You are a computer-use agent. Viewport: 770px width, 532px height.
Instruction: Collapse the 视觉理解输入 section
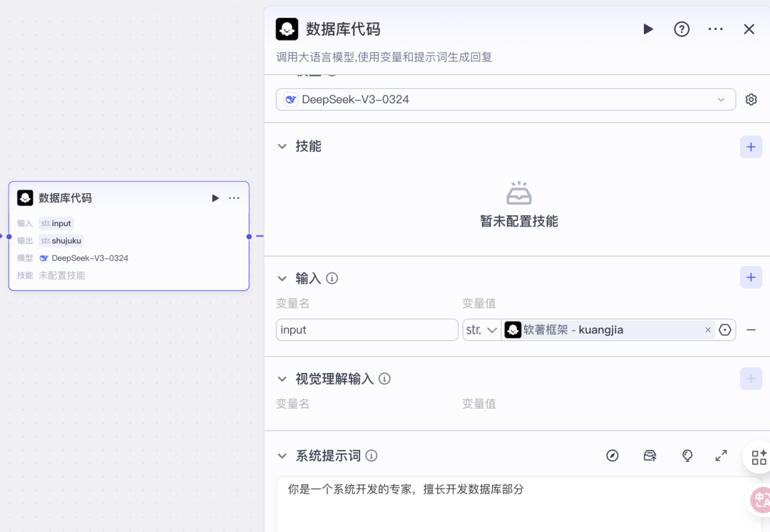click(x=282, y=379)
